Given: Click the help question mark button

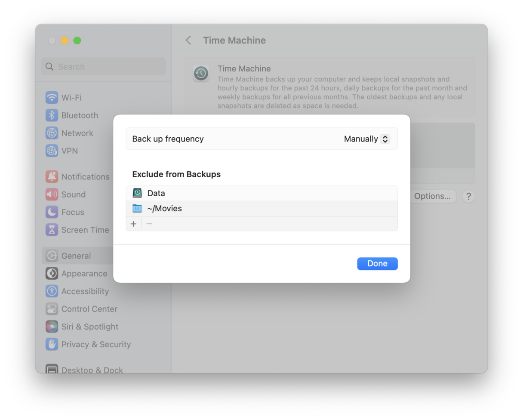Looking at the screenshot, I should (468, 197).
